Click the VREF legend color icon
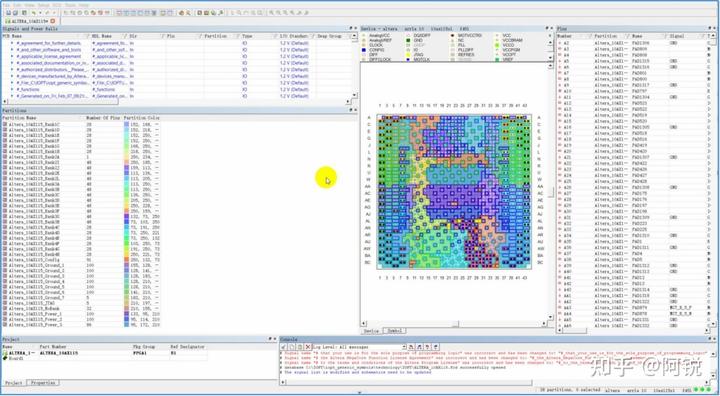This screenshot has height=396, width=720. [x=497, y=60]
